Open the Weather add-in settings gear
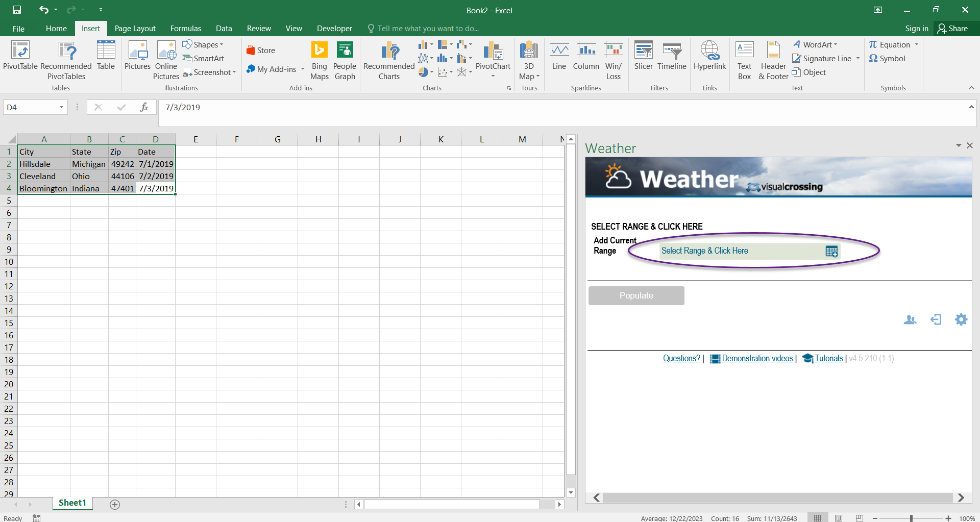 pos(961,319)
